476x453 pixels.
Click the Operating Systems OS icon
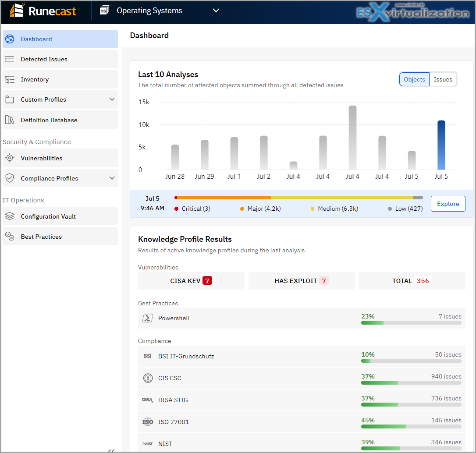pos(104,11)
